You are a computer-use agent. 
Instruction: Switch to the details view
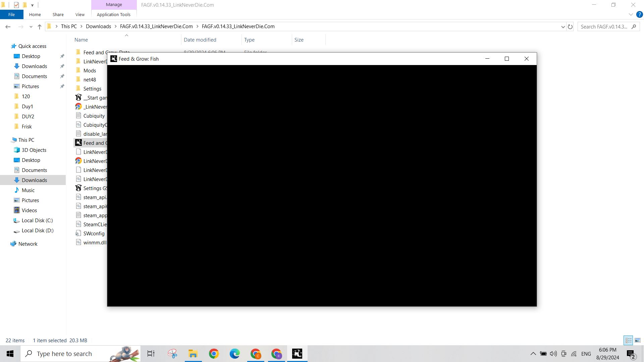(628, 340)
